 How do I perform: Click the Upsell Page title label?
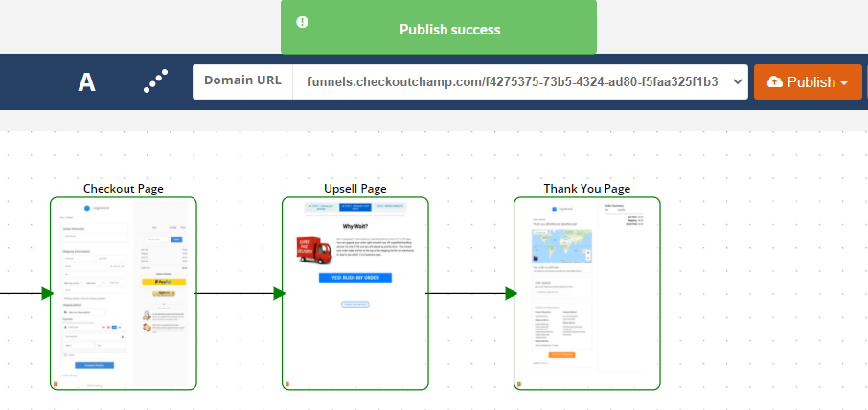[354, 189]
